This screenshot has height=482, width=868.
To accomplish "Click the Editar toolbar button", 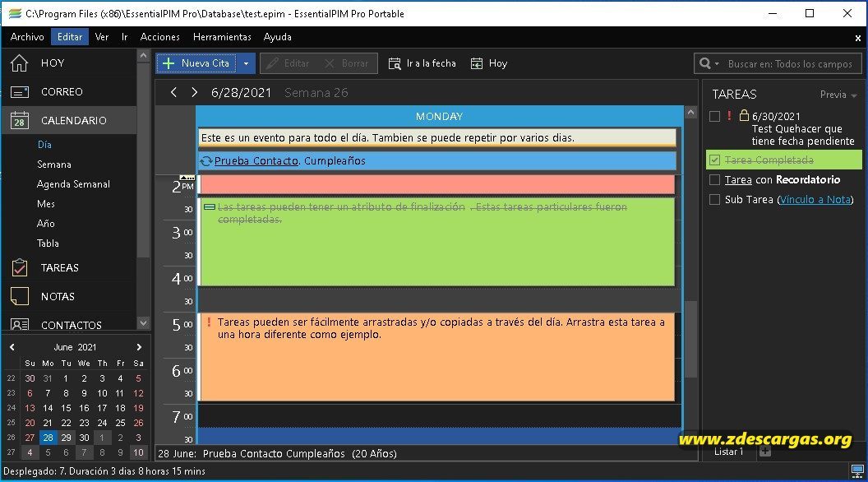I will click(x=289, y=63).
